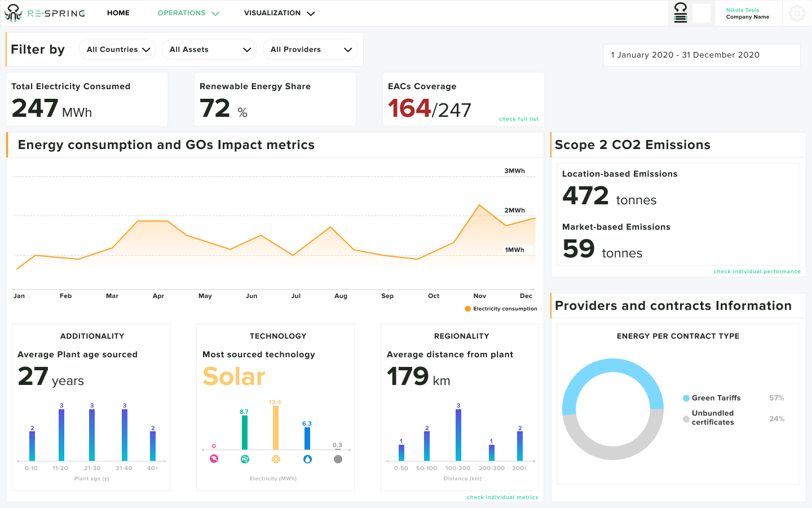
Task: Click the '300+' distance axis label
Action: click(x=519, y=468)
